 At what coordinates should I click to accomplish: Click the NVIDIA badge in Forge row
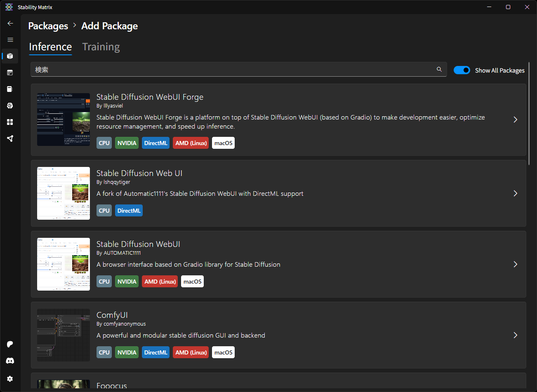(x=127, y=143)
